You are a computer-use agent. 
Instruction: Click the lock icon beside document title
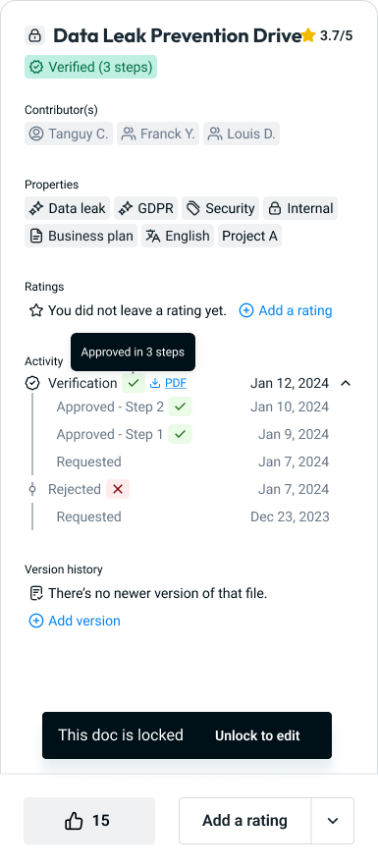click(x=35, y=35)
